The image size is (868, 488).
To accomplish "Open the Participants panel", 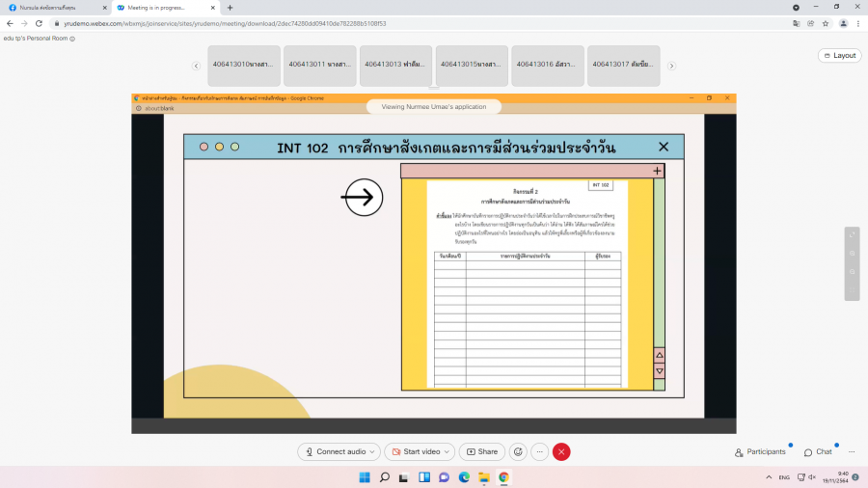I will coord(760,451).
